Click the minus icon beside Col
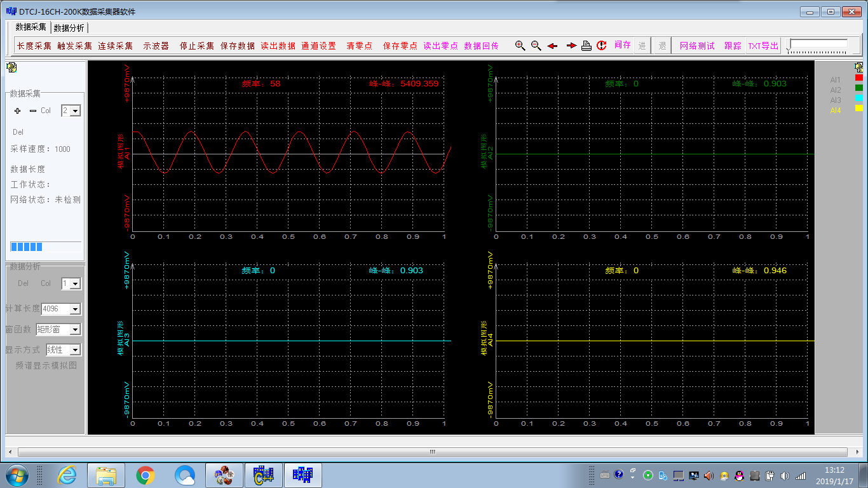Image resolution: width=868 pixels, height=488 pixels. coord(33,111)
